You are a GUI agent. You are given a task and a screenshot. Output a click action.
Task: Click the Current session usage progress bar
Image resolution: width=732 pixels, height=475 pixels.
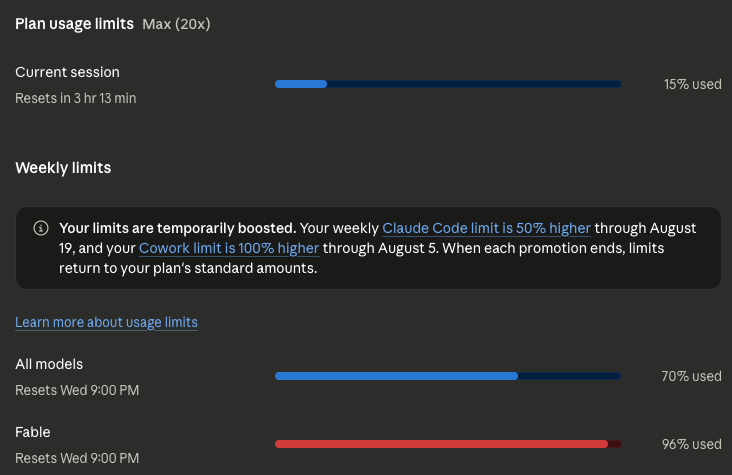tap(448, 84)
